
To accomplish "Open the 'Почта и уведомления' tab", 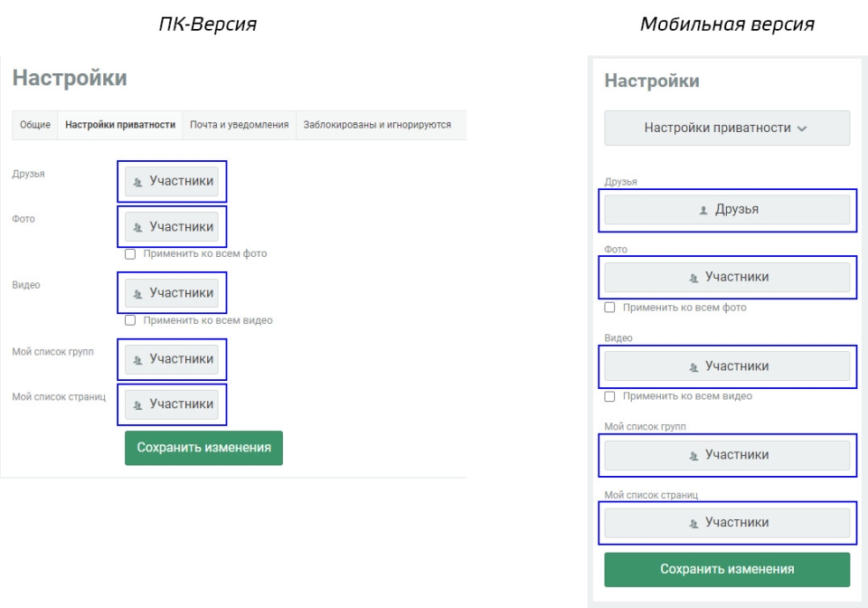I will point(239,125).
